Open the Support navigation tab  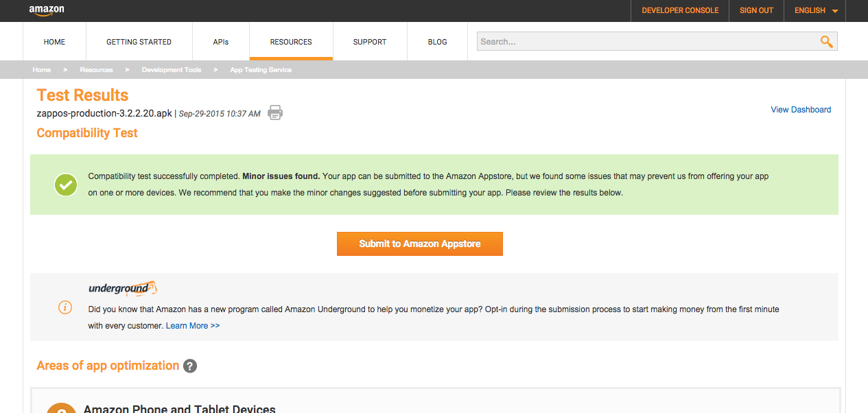tap(370, 42)
